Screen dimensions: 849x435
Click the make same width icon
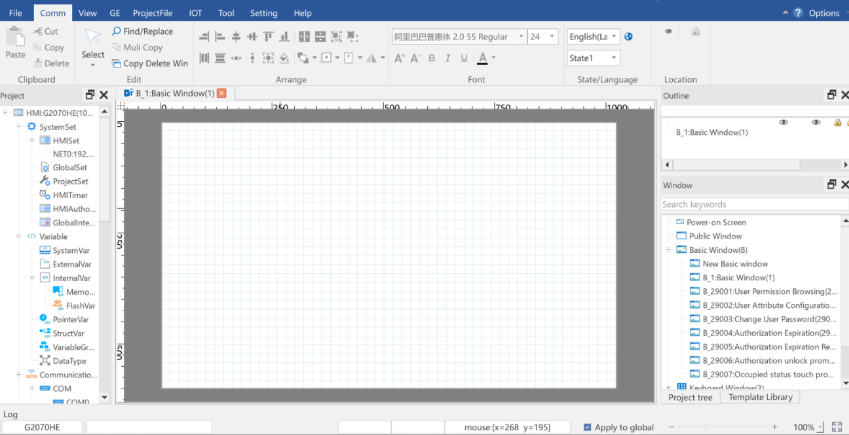pyautogui.click(x=304, y=37)
